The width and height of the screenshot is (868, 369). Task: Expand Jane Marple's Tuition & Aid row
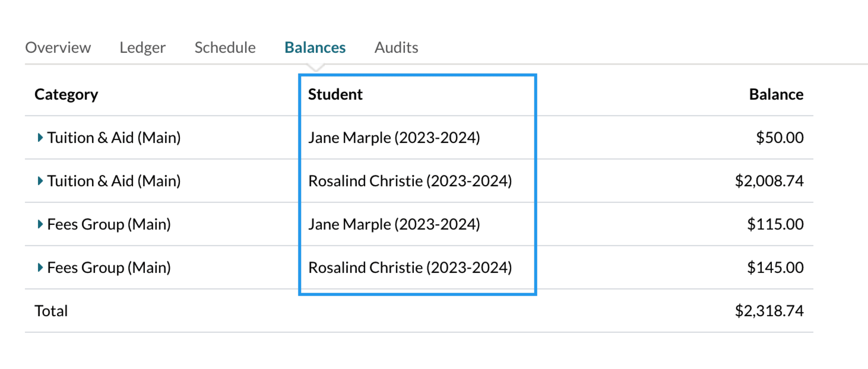(x=40, y=137)
